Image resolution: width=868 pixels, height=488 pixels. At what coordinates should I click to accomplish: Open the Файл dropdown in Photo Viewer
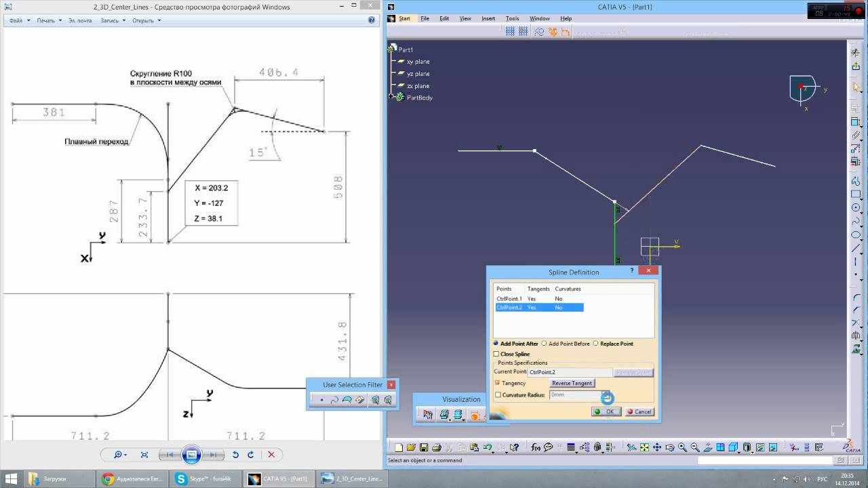pos(19,20)
